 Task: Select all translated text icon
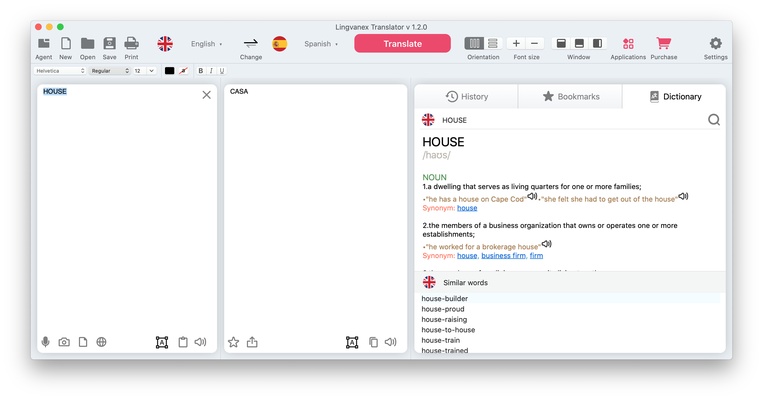[352, 342]
